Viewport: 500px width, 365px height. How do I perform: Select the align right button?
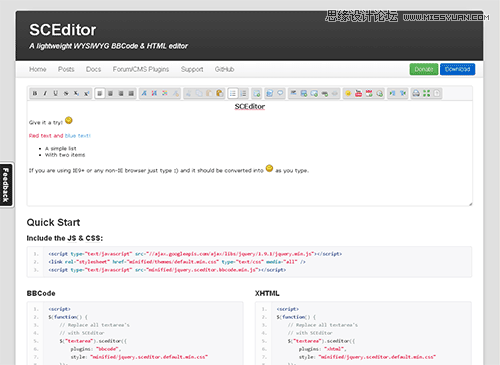(121, 93)
